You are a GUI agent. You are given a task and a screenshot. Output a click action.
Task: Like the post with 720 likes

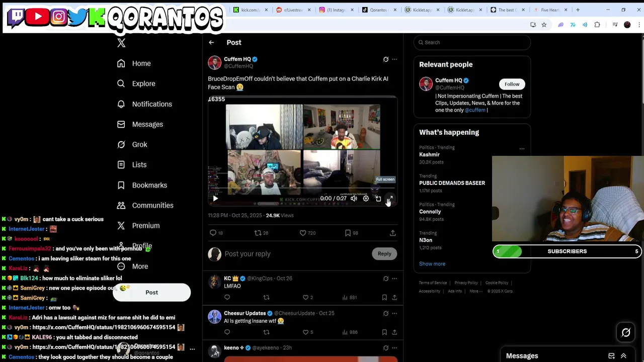(307, 233)
